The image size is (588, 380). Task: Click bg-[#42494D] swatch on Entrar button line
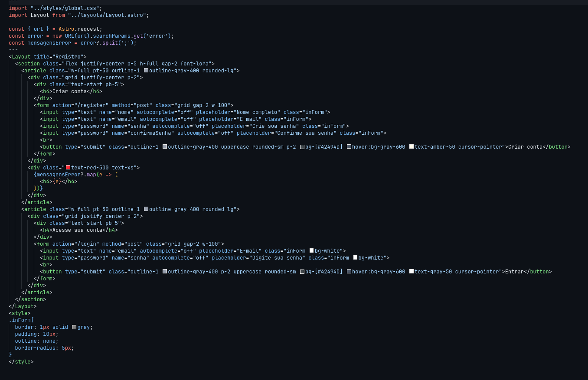[x=302, y=272]
